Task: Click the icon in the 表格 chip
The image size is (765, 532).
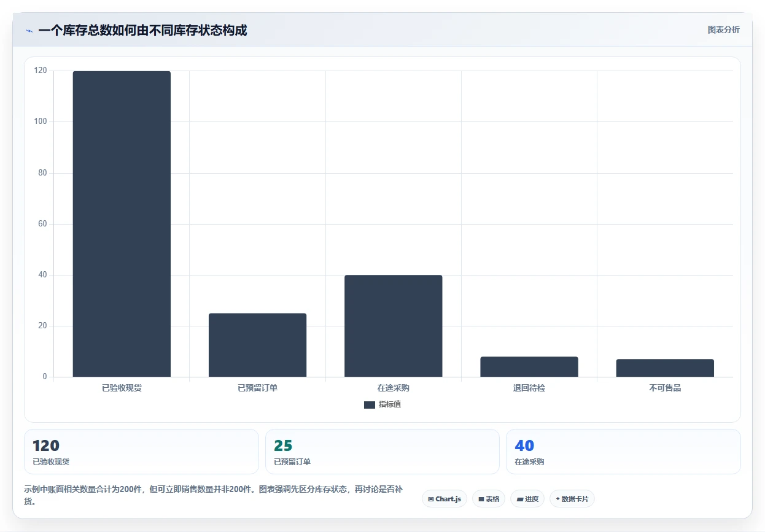Action: coord(481,499)
